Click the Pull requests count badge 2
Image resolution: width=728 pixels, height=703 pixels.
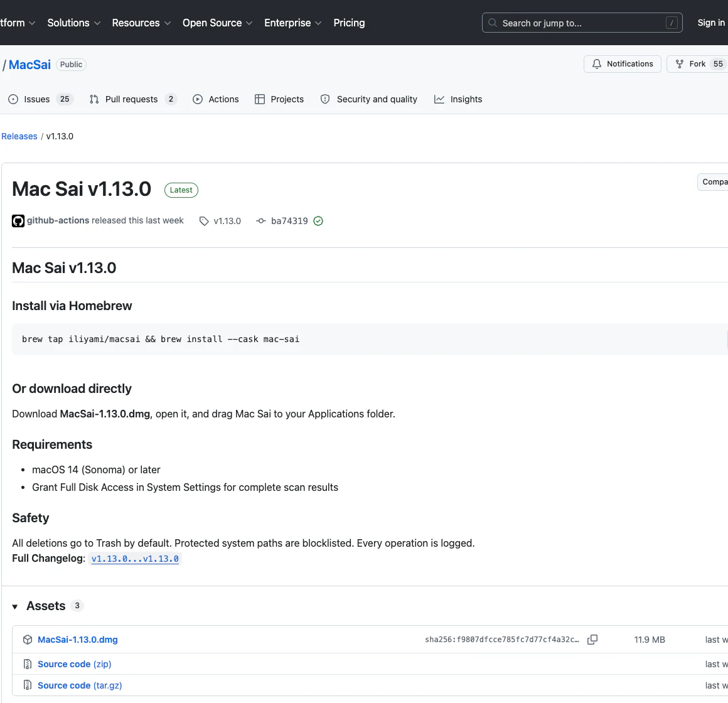[x=171, y=99]
